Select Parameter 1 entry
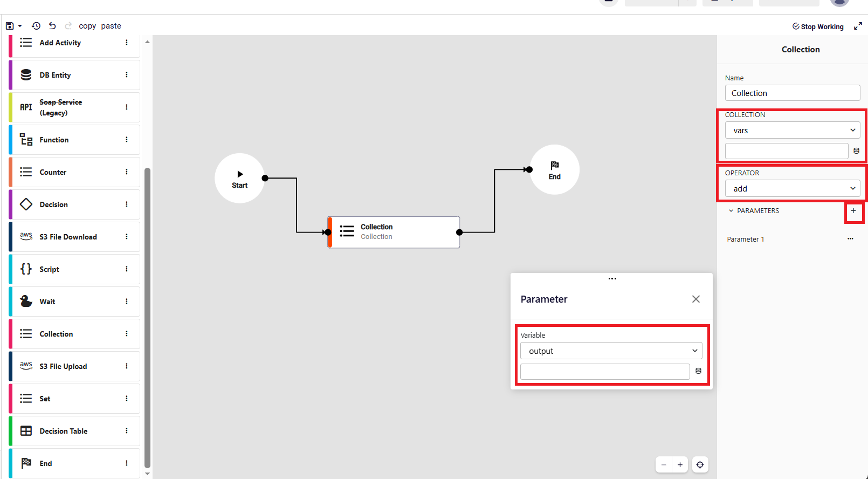 coord(746,239)
